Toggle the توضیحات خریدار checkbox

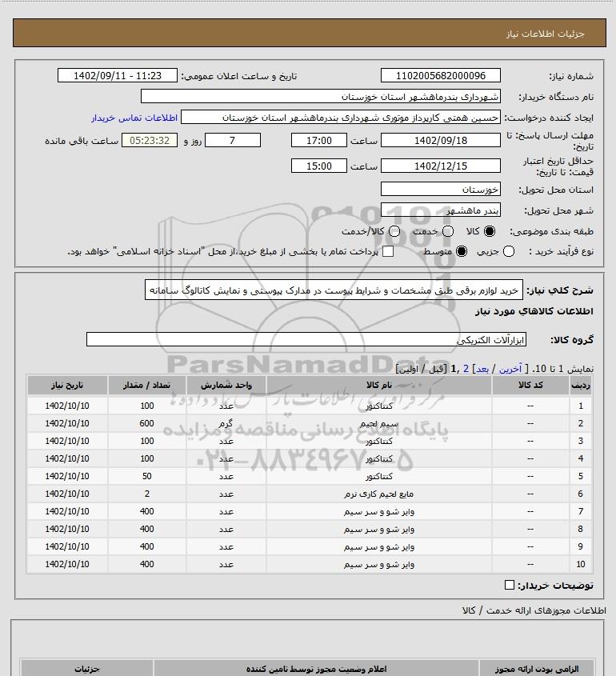[509, 585]
